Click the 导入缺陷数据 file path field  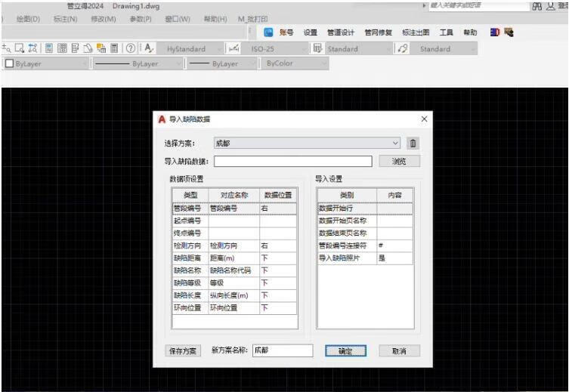[293, 162]
